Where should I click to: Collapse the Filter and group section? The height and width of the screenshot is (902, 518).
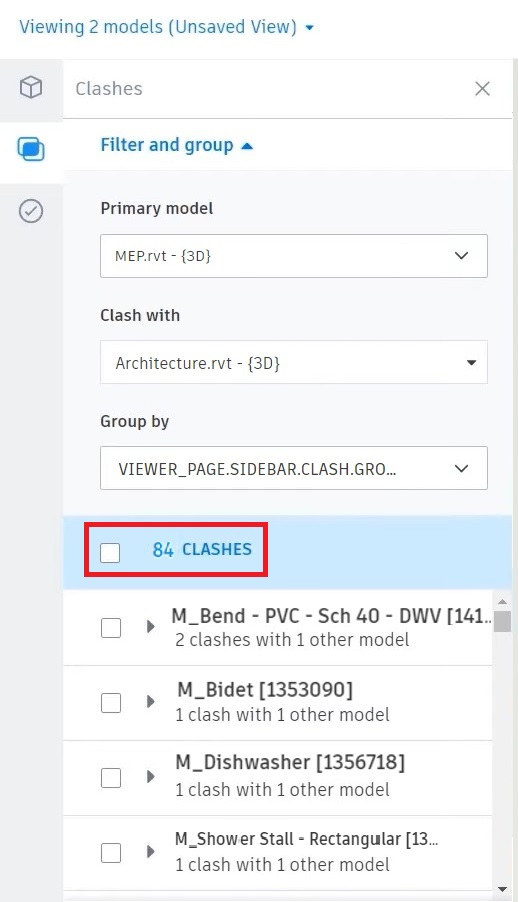(177, 145)
